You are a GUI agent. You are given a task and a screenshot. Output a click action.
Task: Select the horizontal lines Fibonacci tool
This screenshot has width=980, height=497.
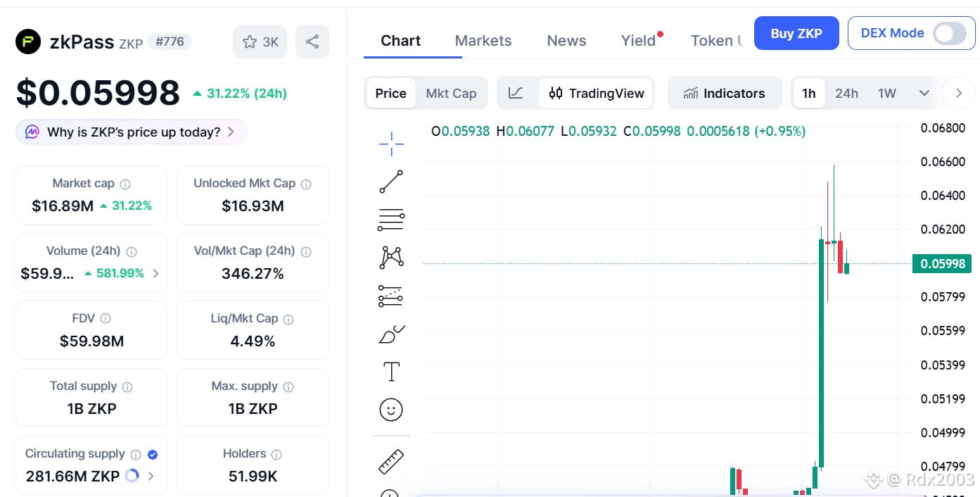(391, 220)
